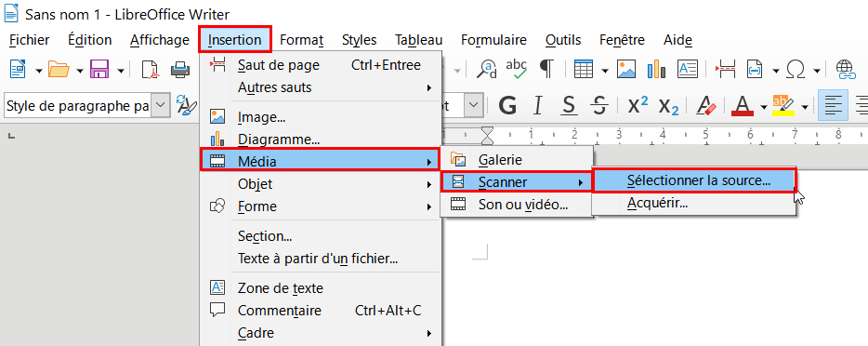Open the font color dropdown arrow
The height and width of the screenshot is (346, 868).
click(763, 106)
